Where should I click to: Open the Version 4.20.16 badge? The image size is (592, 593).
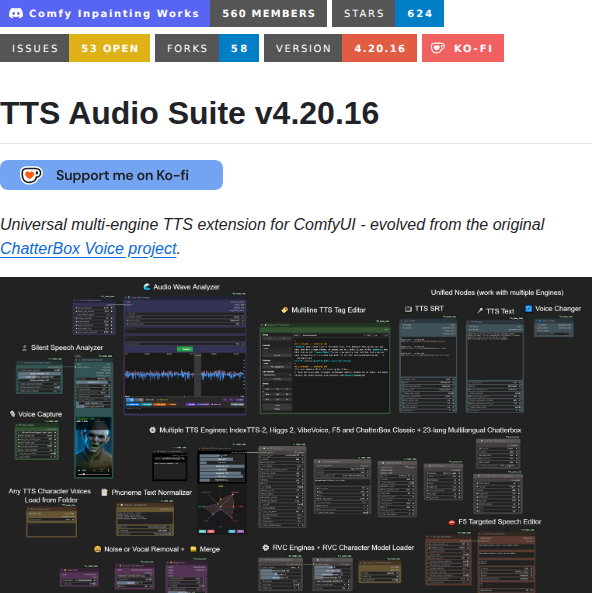(340, 48)
